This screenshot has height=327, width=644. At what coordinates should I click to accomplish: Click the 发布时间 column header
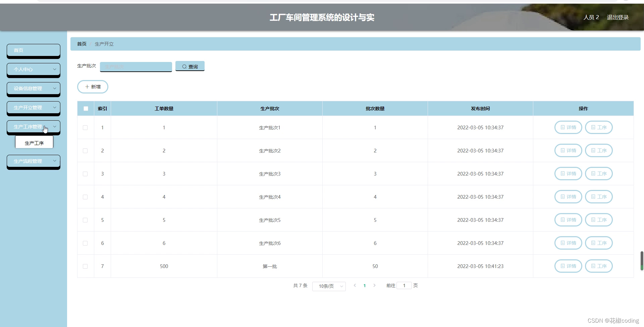(480, 109)
